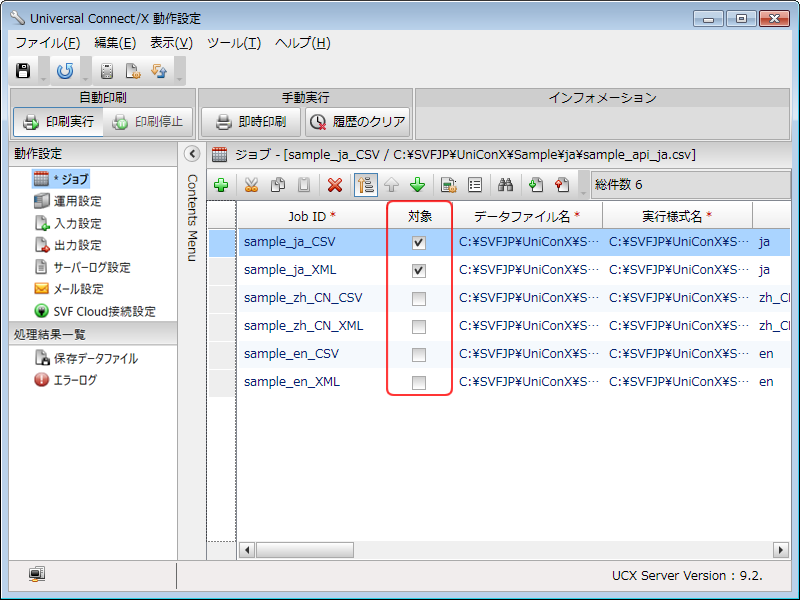Select 出力設定 in the sidebar
The height and width of the screenshot is (600, 800).
click(x=67, y=245)
